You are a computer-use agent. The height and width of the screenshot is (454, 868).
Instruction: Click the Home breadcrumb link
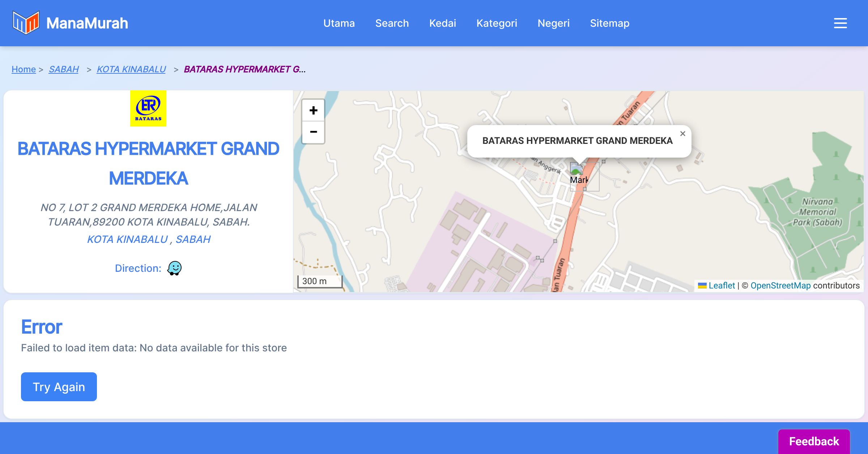pos(24,69)
